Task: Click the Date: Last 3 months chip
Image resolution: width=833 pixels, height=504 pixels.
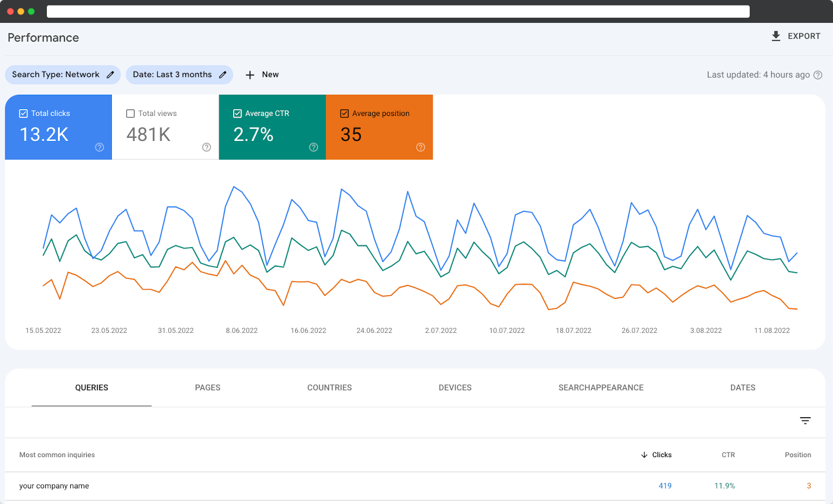Action: 179,75
